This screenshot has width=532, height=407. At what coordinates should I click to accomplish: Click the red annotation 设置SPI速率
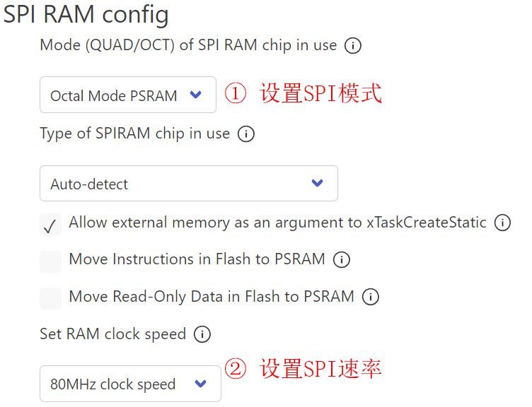pyautogui.click(x=321, y=368)
